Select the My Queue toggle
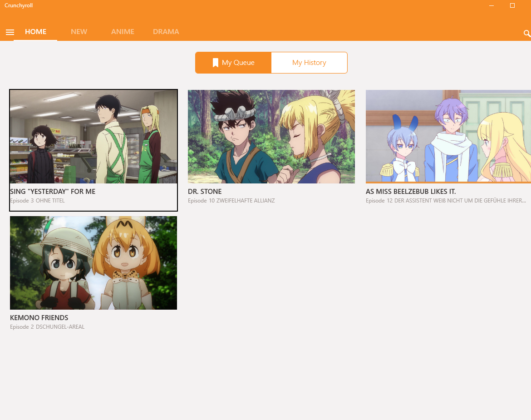The image size is (531, 420). pos(233,63)
